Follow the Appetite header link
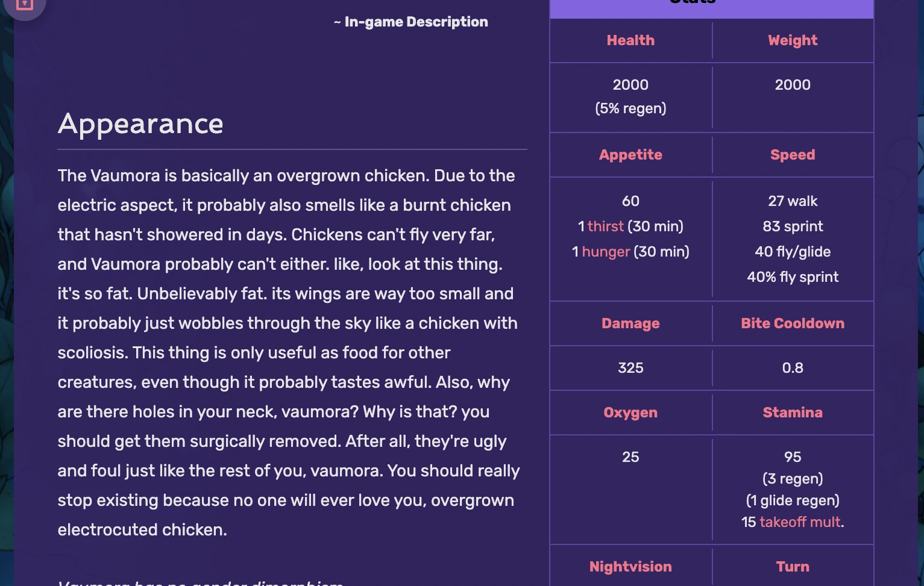 click(x=630, y=155)
